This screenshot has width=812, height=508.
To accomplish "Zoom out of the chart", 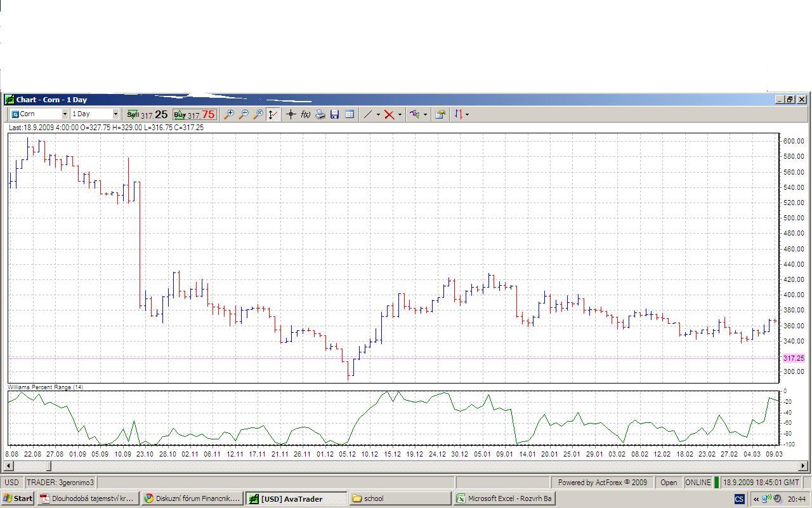I will (x=243, y=114).
